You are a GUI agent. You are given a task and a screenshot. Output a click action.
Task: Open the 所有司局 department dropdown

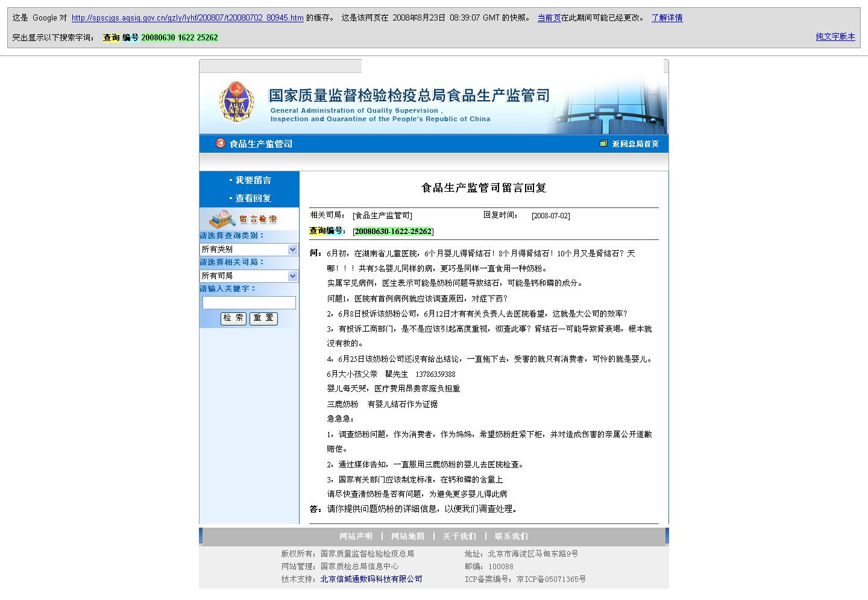click(249, 276)
